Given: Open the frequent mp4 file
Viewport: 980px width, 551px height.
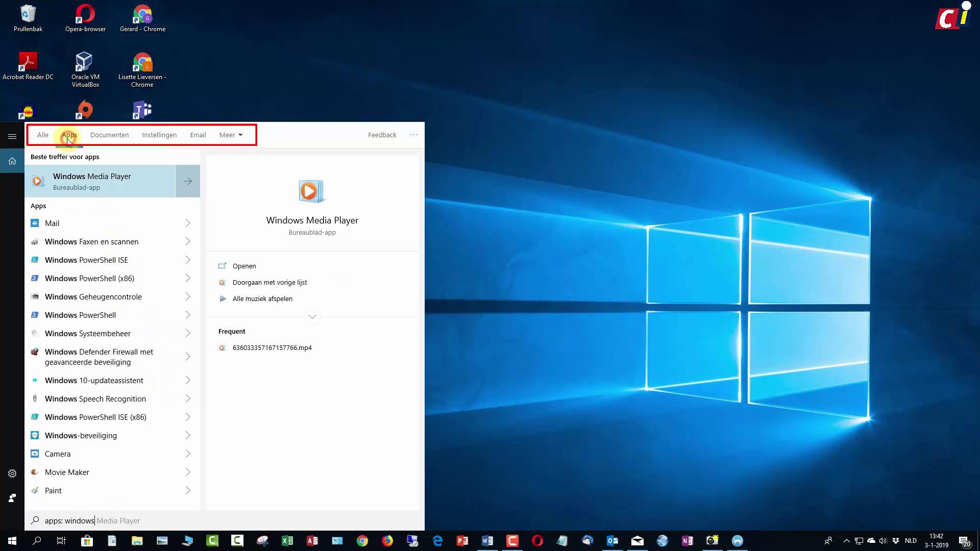Looking at the screenshot, I should [x=272, y=348].
